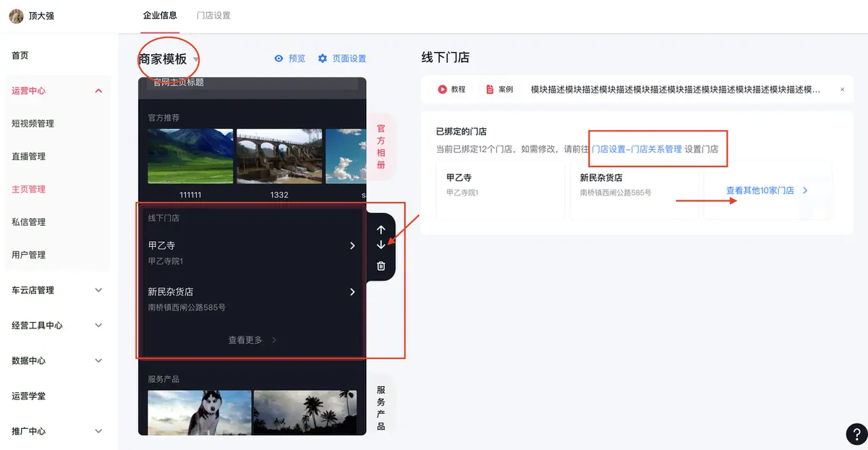
Task: Click 南桥镇西闸公路585号 in the phone preview
Action: pyautogui.click(x=187, y=307)
